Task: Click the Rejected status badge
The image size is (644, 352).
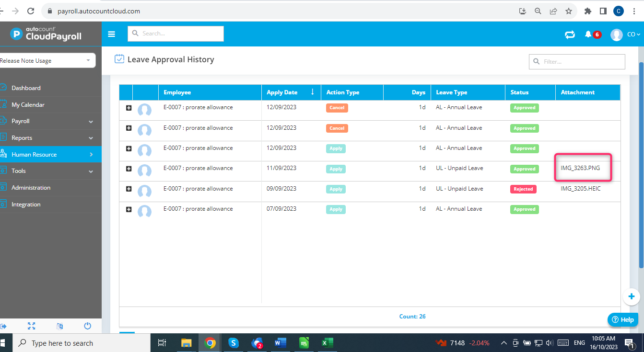Action: [523, 189]
